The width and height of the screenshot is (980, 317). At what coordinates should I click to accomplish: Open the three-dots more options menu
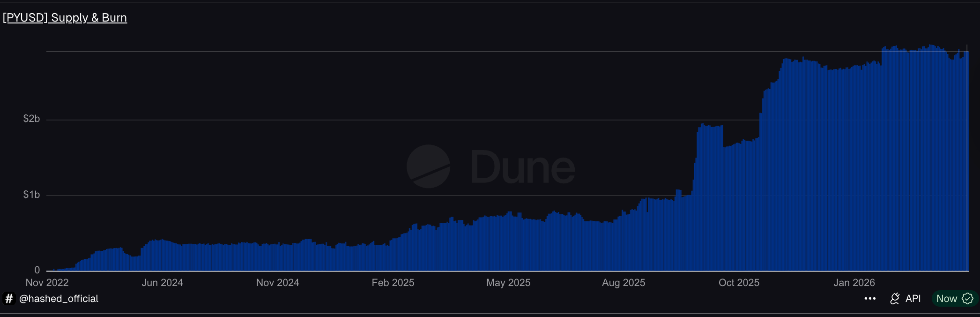coord(870,299)
